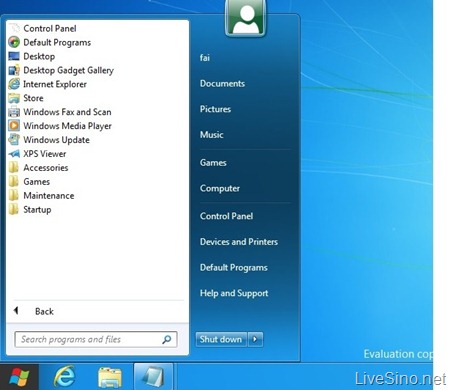Click the Search programs and files box
The image size is (450, 390).
pyautogui.click(x=96, y=339)
